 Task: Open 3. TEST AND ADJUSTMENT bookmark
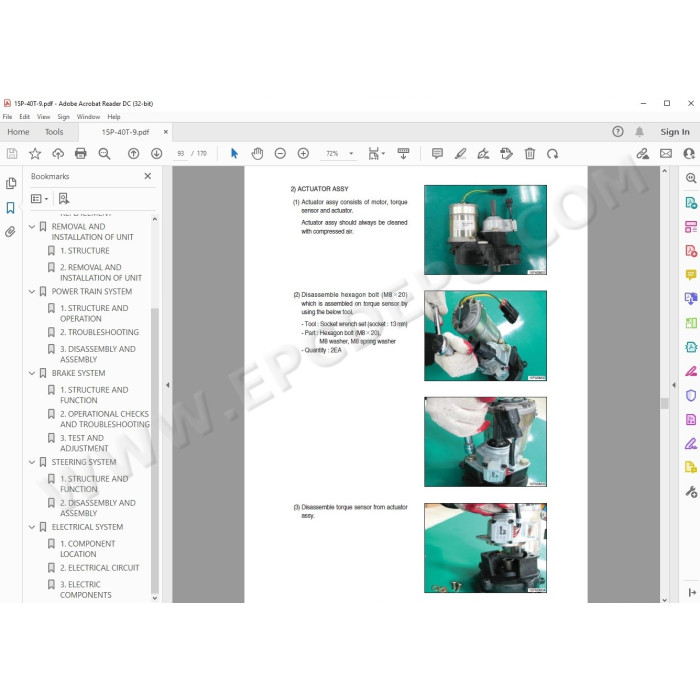pyautogui.click(x=84, y=443)
